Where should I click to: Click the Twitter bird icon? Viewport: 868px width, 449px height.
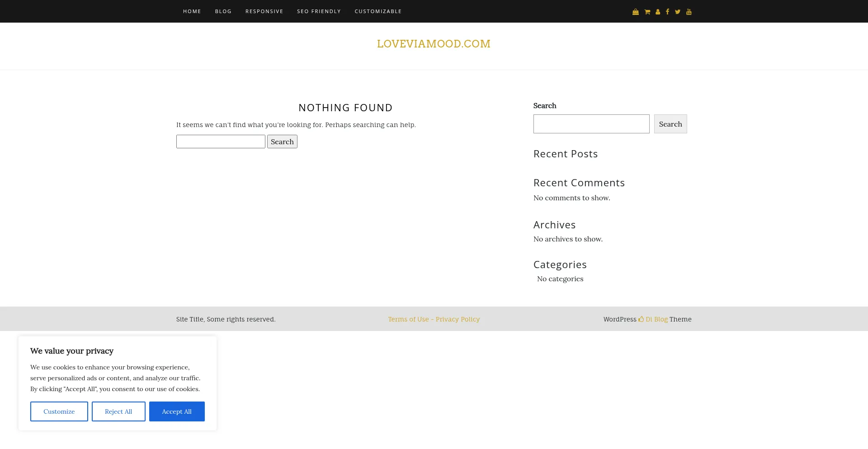click(678, 12)
